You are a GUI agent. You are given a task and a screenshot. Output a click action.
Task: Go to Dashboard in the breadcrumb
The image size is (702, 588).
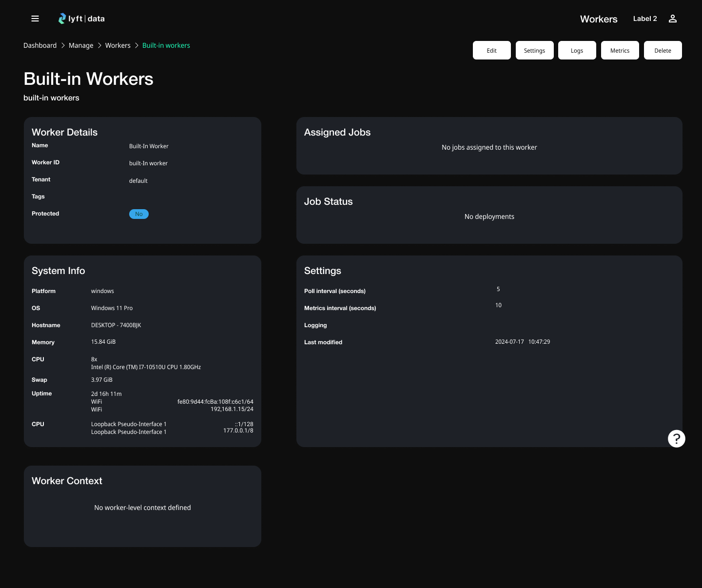[x=40, y=45]
